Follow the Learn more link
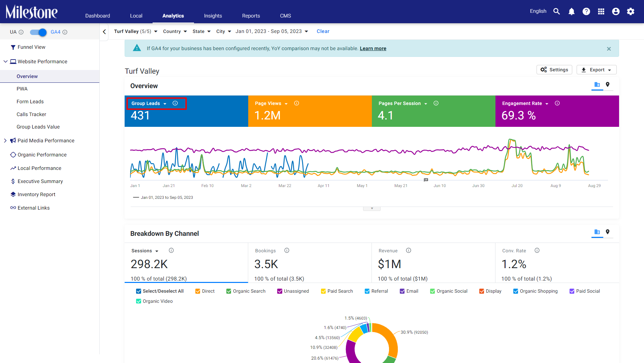The image size is (644, 363). click(x=373, y=48)
